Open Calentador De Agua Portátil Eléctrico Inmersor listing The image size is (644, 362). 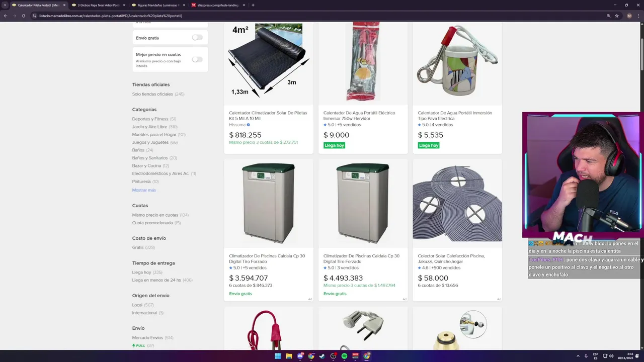tap(359, 116)
